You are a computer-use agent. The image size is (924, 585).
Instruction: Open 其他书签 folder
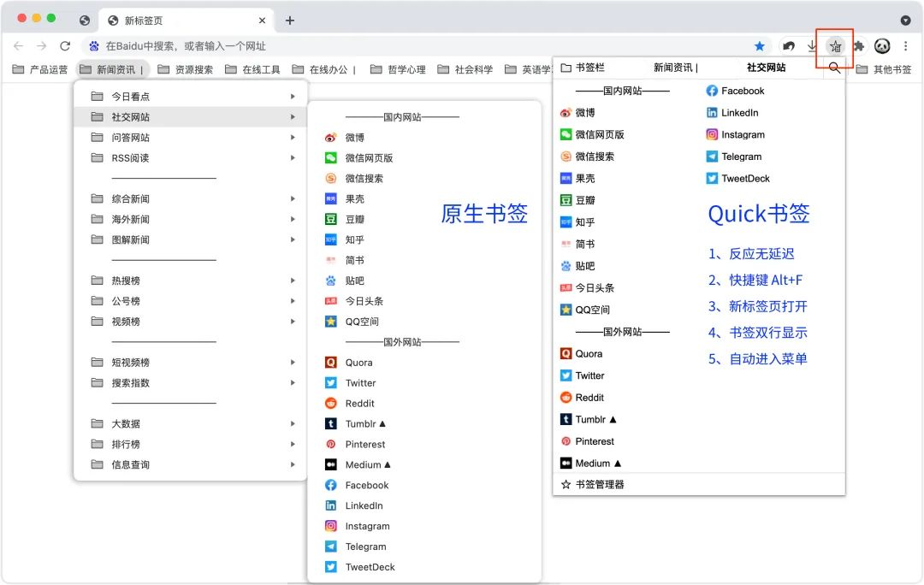click(x=883, y=69)
